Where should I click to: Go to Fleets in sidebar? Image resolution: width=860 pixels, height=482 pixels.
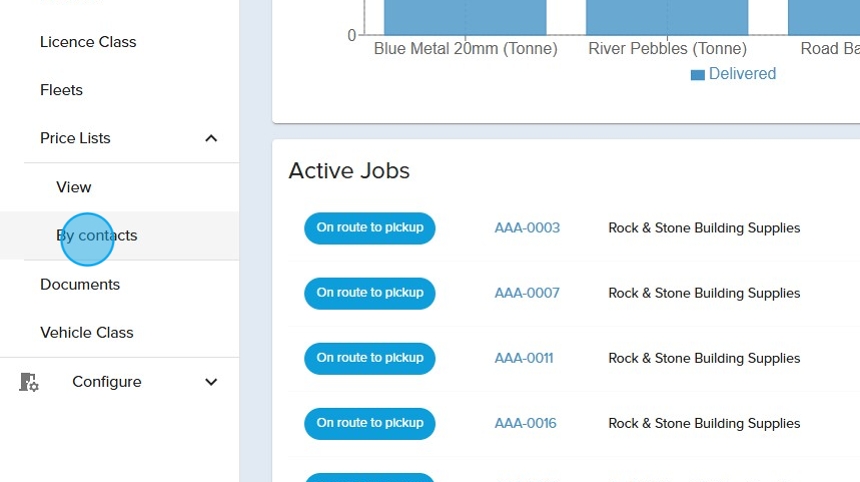(61, 90)
